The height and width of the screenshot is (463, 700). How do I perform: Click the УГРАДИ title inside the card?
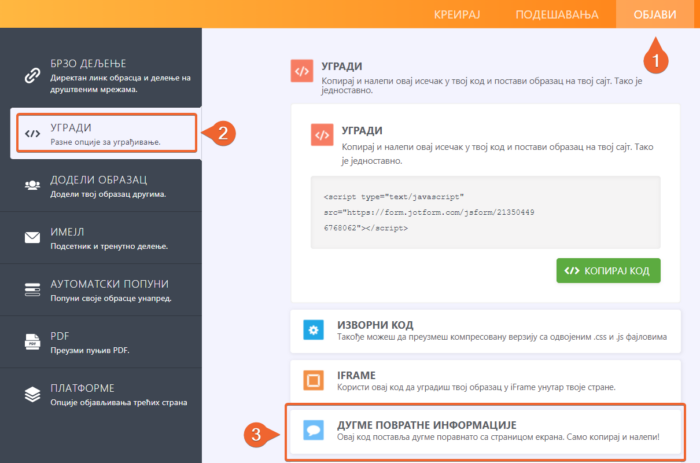click(x=362, y=131)
